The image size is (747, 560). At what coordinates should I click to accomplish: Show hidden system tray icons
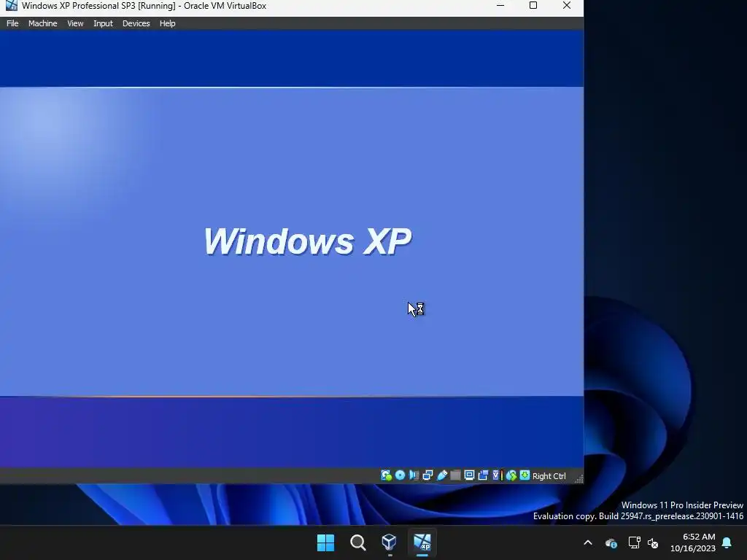click(588, 542)
